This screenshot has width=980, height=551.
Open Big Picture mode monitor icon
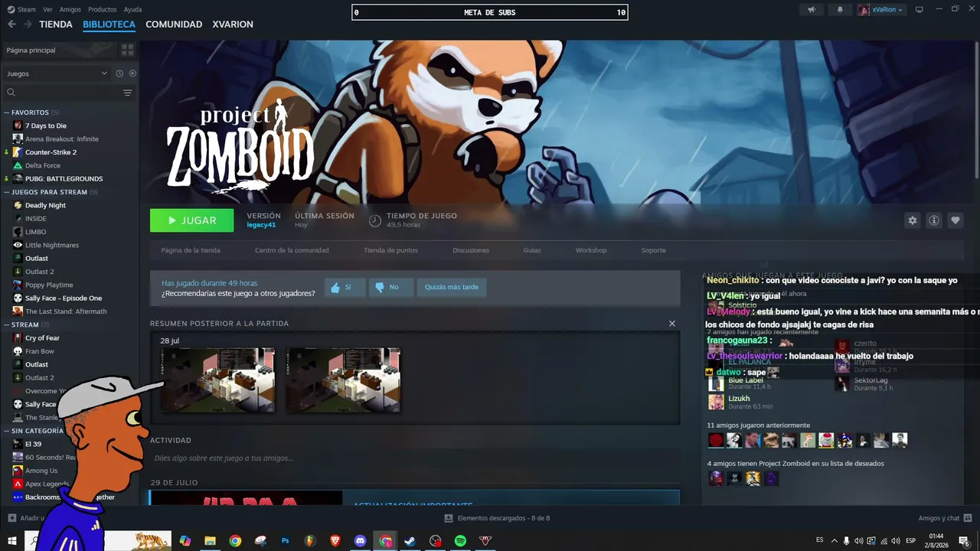920,10
